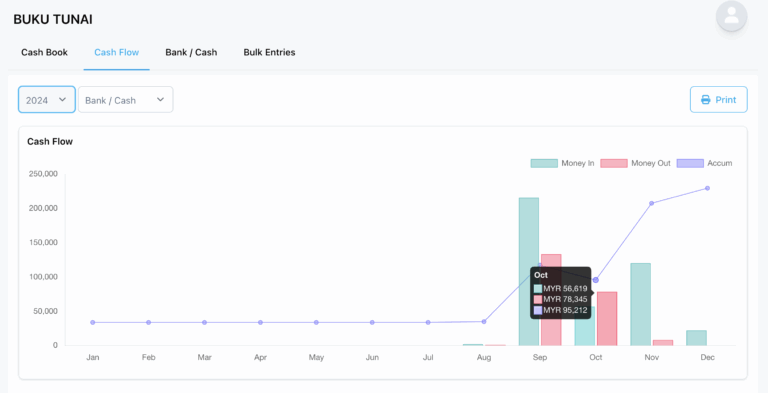Open the user profile avatar icon
Image resolution: width=768 pixels, height=393 pixels.
coord(731,16)
